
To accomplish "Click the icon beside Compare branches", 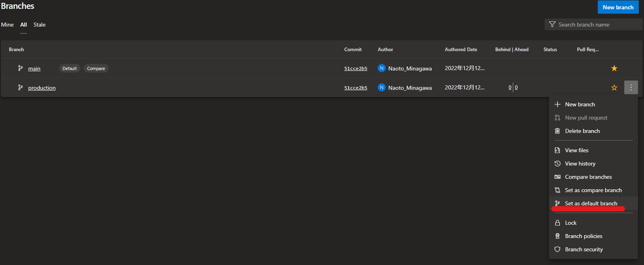I will (x=558, y=177).
